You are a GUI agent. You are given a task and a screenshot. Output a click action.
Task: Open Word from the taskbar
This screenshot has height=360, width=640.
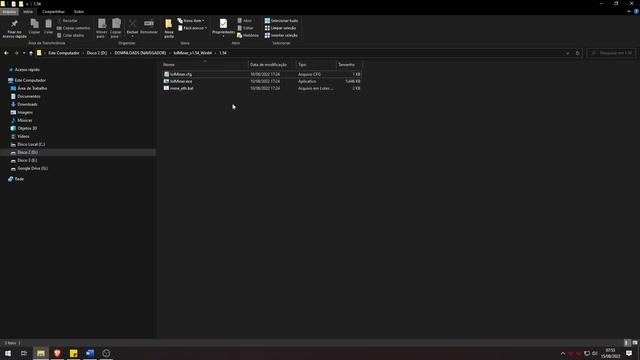[x=90, y=353]
